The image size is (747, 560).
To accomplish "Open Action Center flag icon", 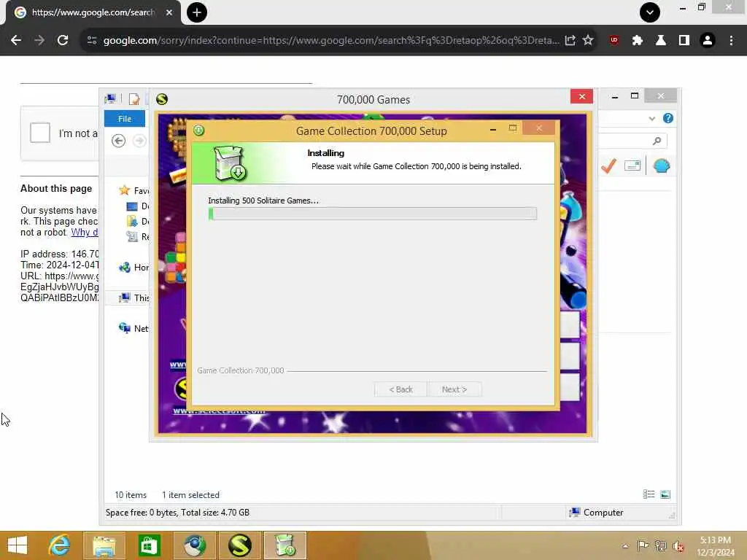I will [x=643, y=545].
